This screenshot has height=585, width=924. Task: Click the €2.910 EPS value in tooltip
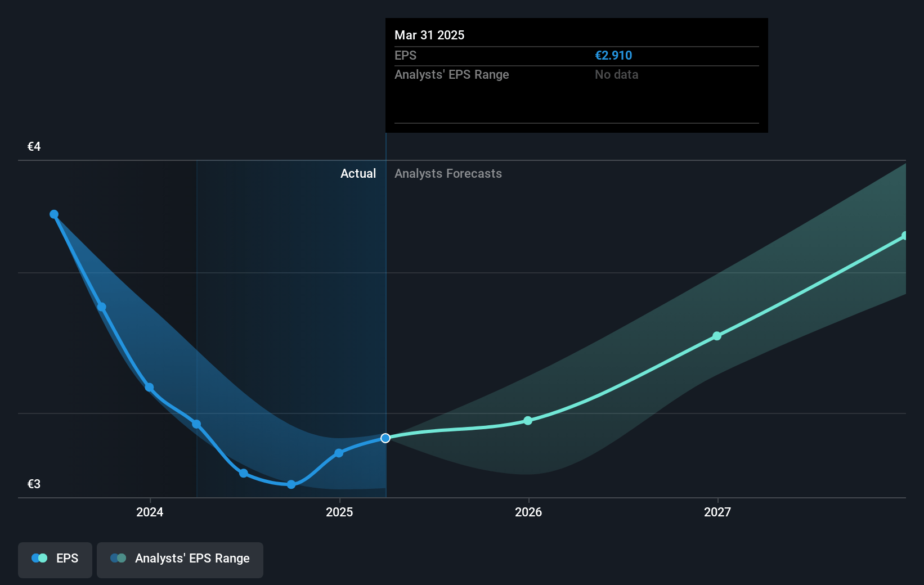pyautogui.click(x=613, y=56)
